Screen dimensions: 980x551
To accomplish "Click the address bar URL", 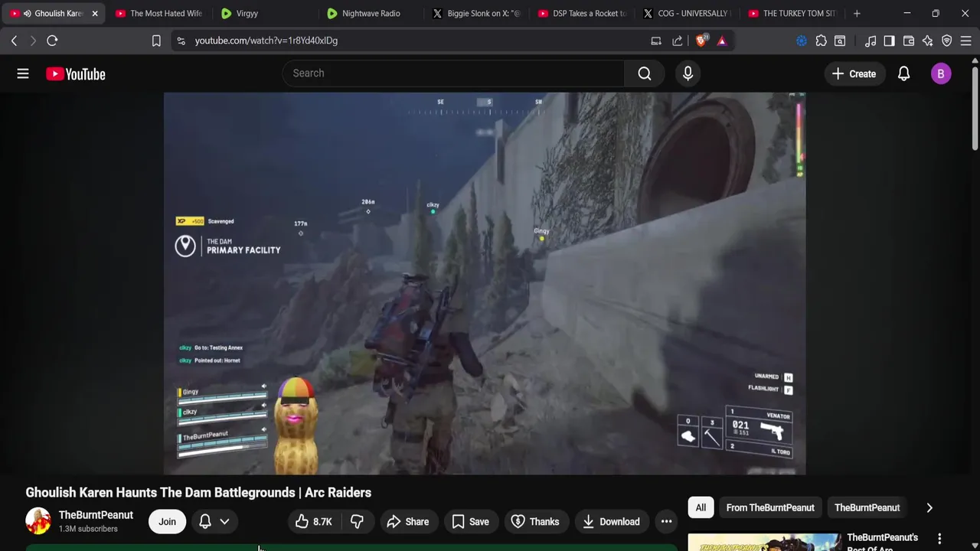I will 266,41.
